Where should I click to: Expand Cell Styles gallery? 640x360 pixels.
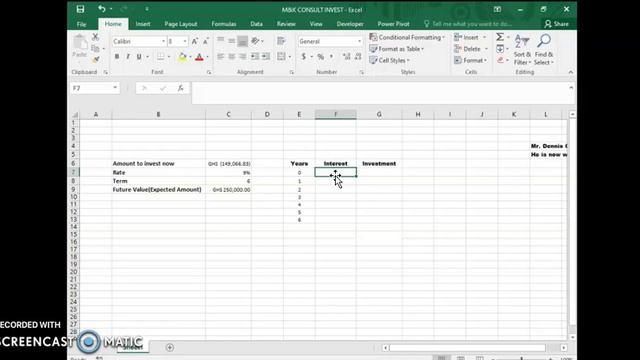389,60
